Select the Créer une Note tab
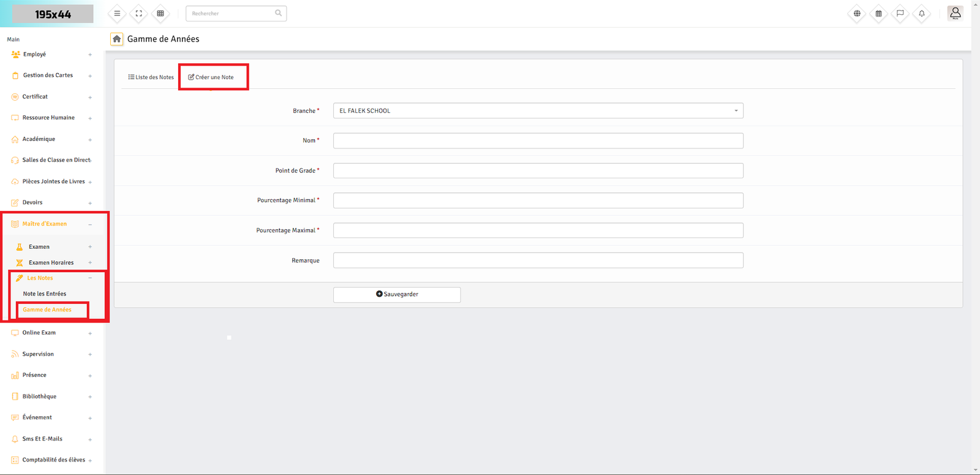The image size is (980, 475). [x=211, y=77]
